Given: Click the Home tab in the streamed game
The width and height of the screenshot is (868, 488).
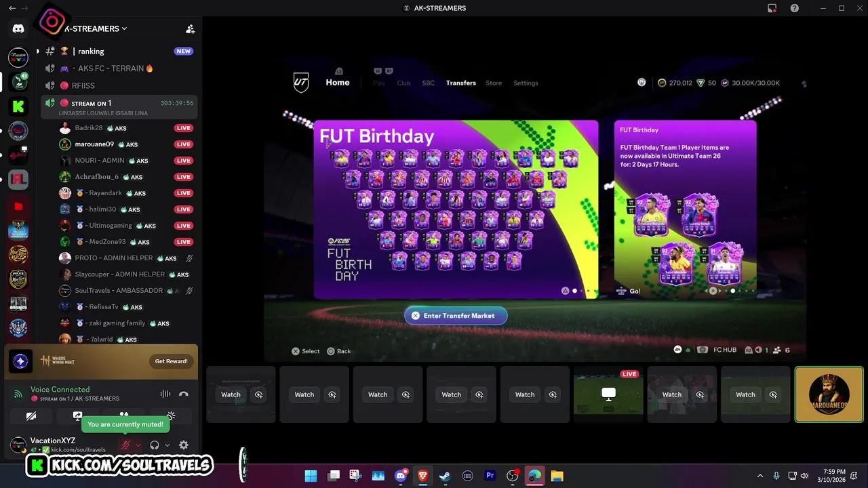Looking at the screenshot, I should point(338,83).
